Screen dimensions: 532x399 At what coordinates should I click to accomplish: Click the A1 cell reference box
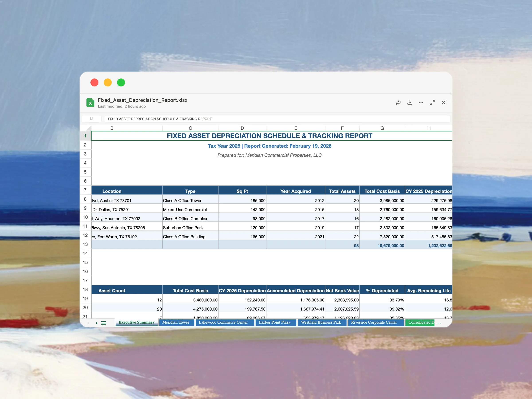(x=92, y=119)
